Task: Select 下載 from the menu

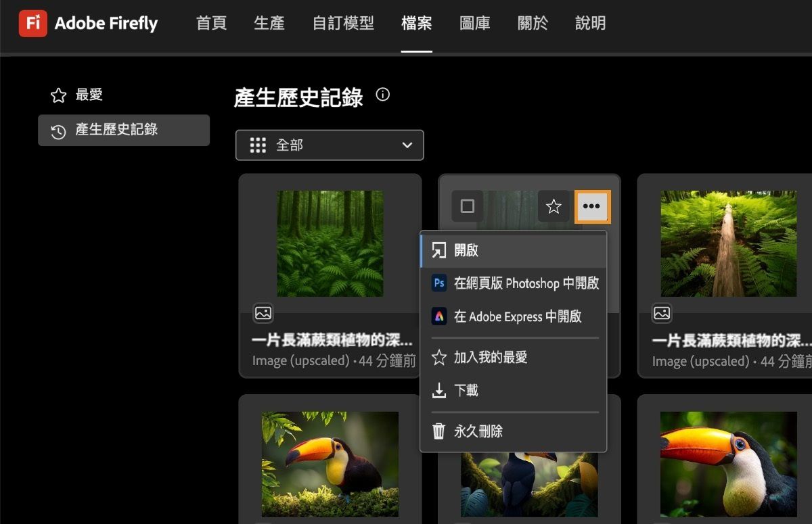Action: pos(514,390)
